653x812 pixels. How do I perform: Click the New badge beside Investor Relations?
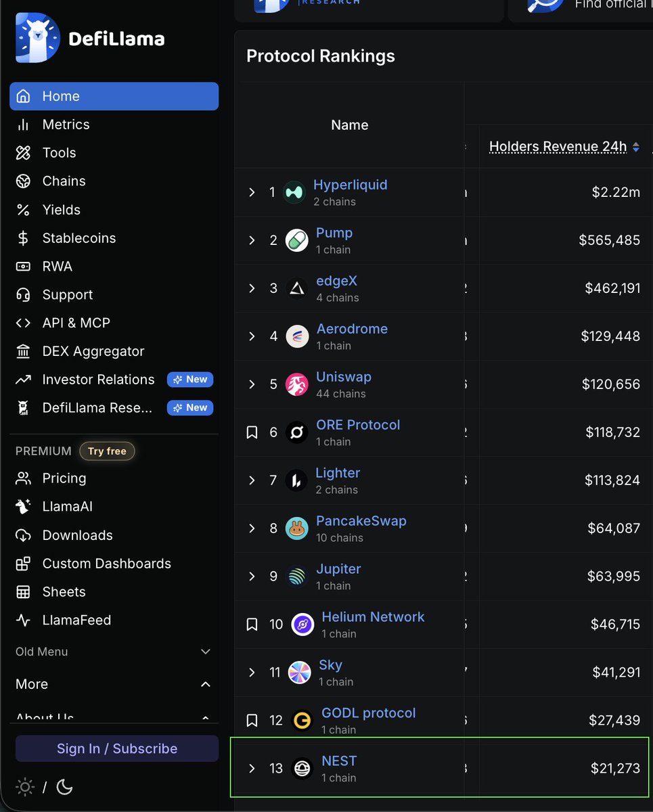[190, 380]
